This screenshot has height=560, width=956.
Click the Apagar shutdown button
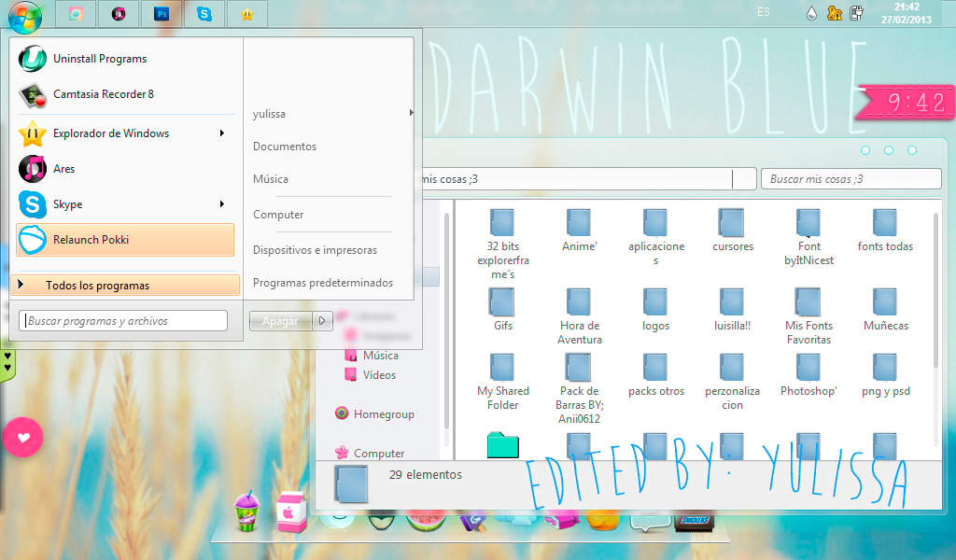[x=280, y=320]
